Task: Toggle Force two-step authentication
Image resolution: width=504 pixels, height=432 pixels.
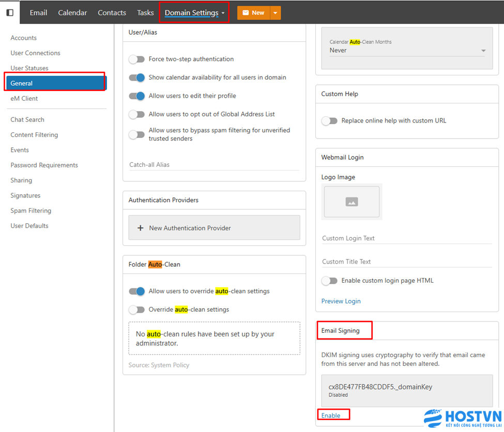Action: pos(136,59)
